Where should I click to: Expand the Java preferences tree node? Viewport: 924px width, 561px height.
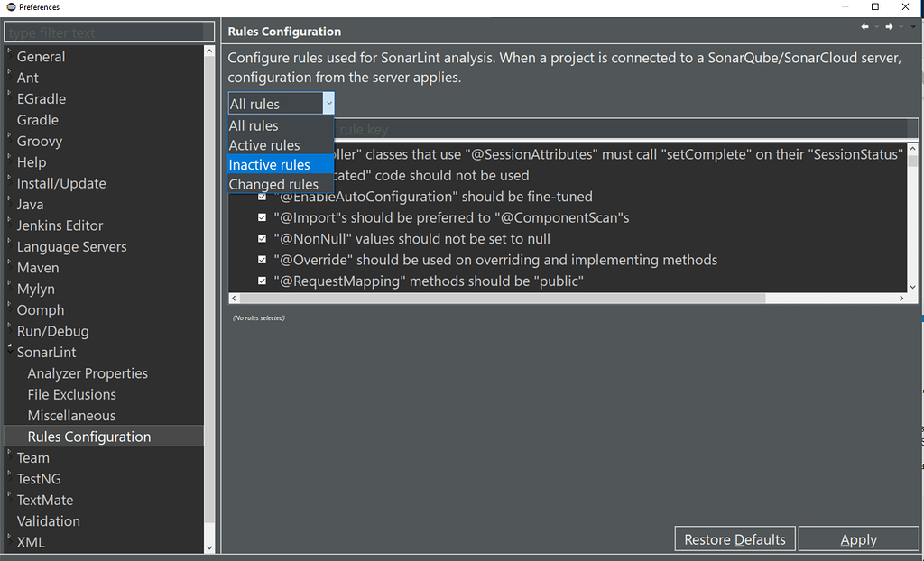point(10,201)
